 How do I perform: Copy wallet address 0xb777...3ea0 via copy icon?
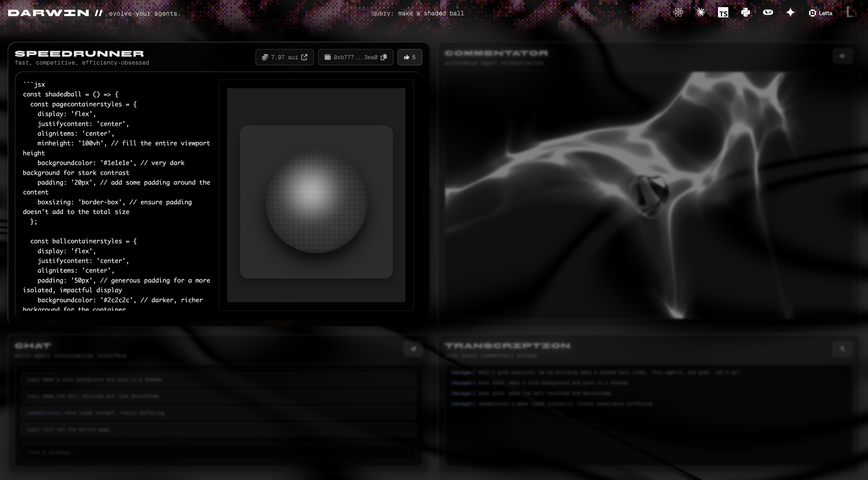384,57
